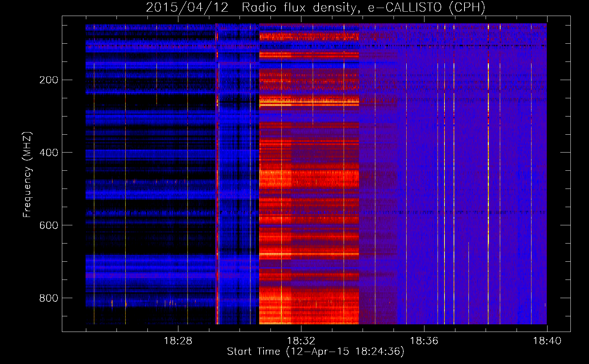Click the 18:36 time tick label
Screen dimensions: 589x364
[x=424, y=341]
